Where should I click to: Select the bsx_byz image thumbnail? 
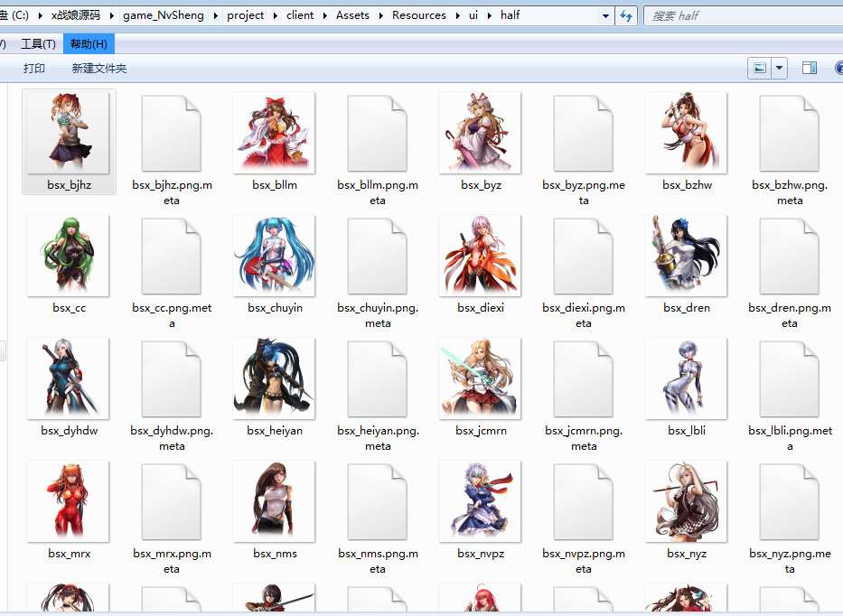coord(480,132)
